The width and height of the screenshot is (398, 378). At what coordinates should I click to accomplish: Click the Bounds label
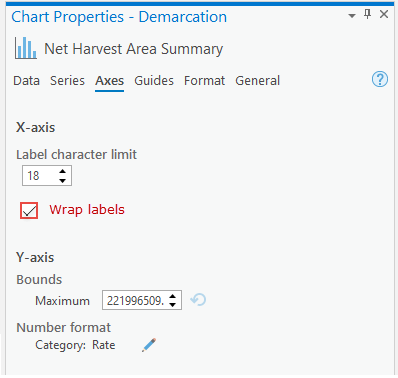[x=39, y=279]
